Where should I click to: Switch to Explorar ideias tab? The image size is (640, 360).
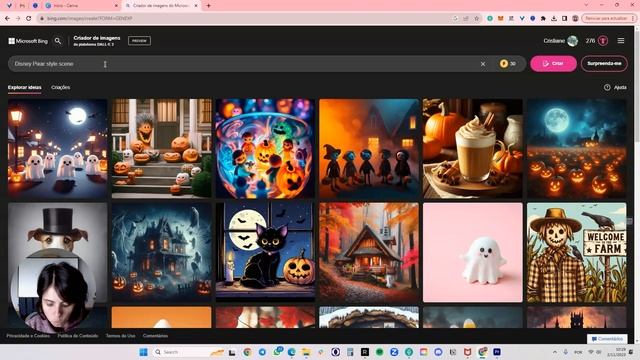click(x=24, y=87)
